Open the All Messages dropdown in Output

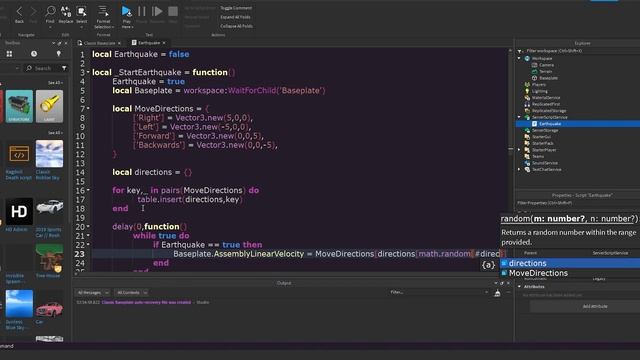click(x=93, y=293)
